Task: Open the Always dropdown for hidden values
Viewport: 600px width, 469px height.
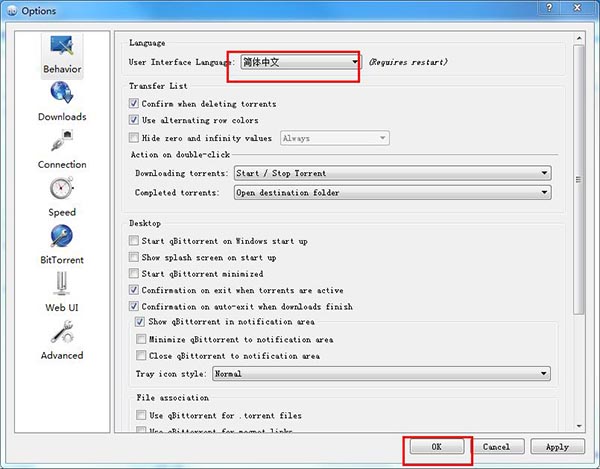Action: pos(335,138)
